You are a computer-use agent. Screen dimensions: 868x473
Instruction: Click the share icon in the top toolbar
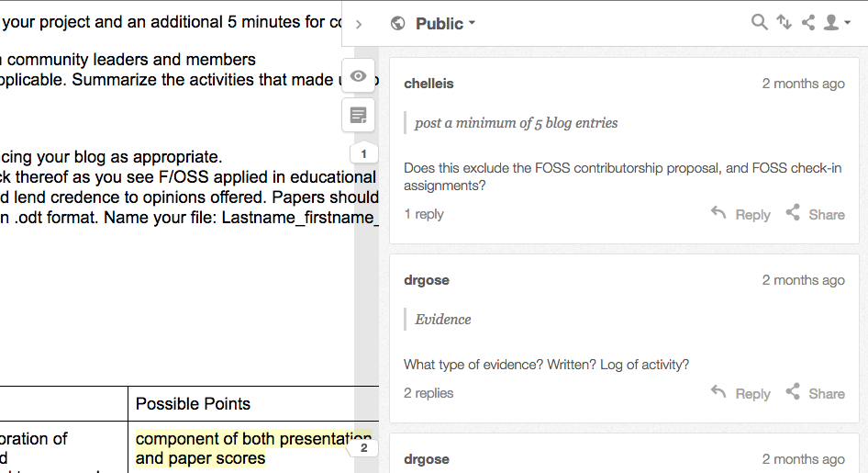[807, 22]
